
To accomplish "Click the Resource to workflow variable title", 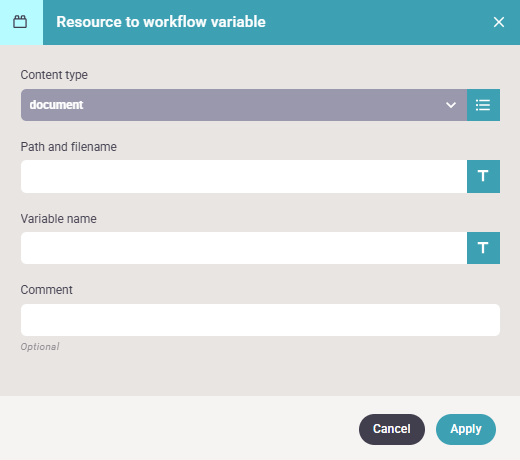I will tap(161, 22).
